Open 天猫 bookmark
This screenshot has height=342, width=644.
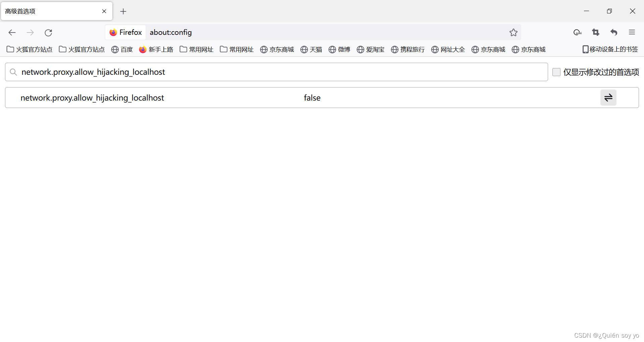coord(311,49)
